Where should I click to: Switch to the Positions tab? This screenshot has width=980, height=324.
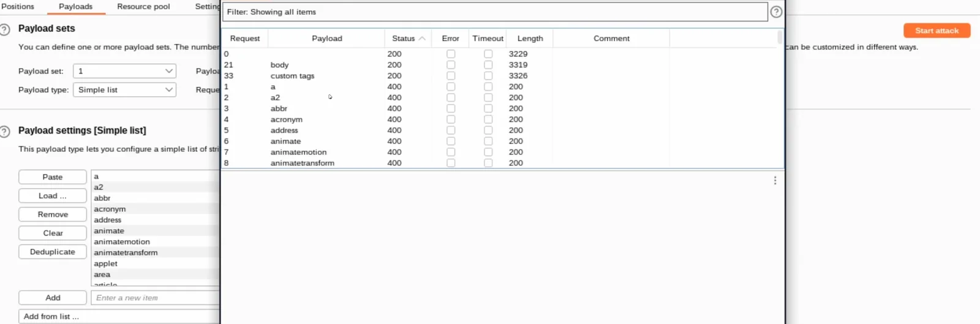click(x=18, y=7)
